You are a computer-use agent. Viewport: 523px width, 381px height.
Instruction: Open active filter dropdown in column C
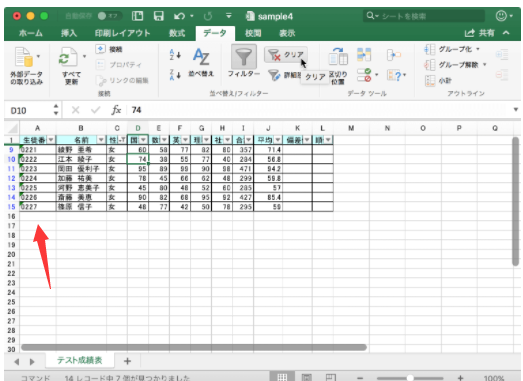click(123, 140)
